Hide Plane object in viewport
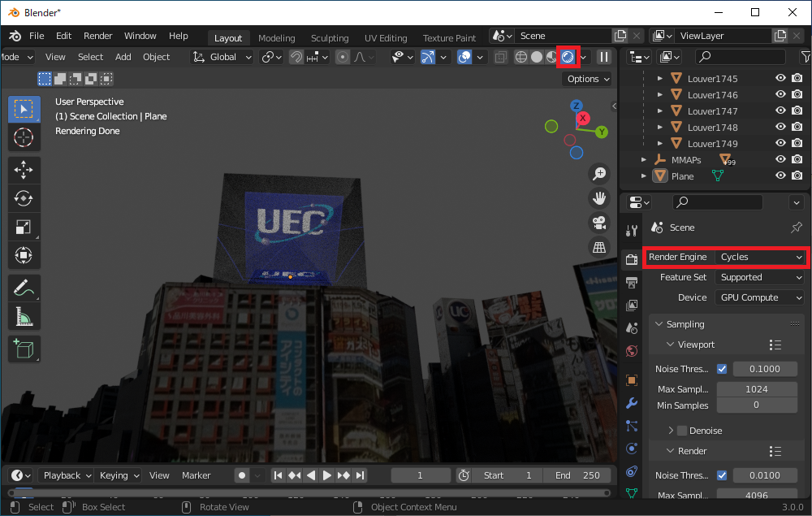This screenshot has height=516, width=812. tap(780, 176)
